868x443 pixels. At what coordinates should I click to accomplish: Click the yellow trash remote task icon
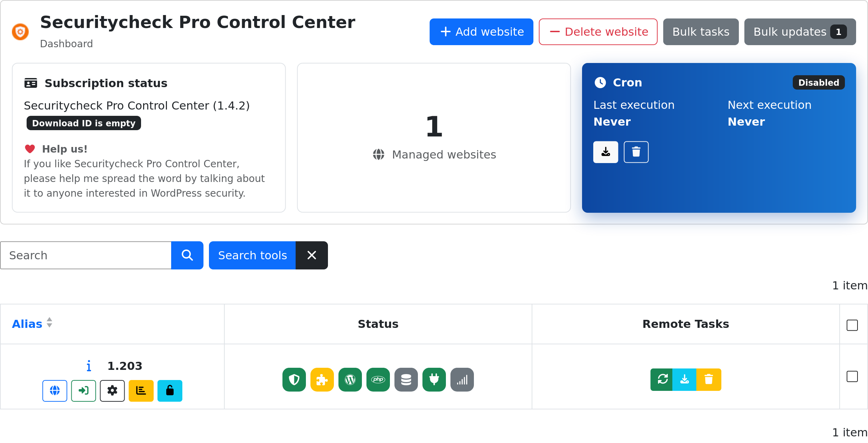tap(709, 379)
